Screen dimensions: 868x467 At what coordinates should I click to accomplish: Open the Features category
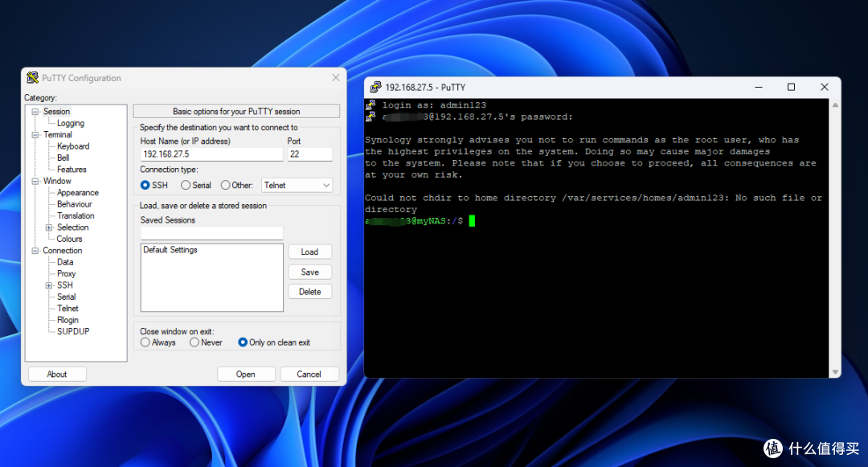(x=72, y=170)
